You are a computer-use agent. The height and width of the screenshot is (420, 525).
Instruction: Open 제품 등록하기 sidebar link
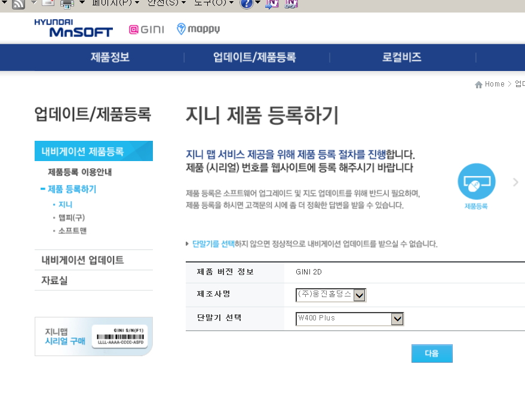click(x=72, y=189)
